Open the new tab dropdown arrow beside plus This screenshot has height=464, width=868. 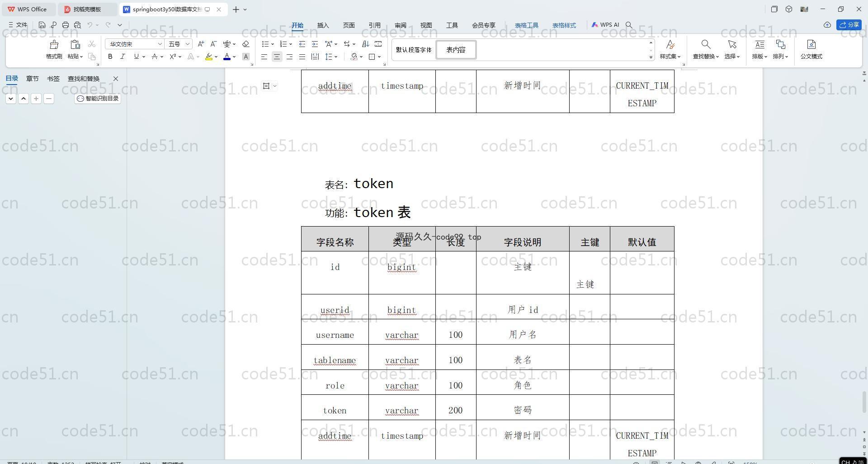[245, 9]
